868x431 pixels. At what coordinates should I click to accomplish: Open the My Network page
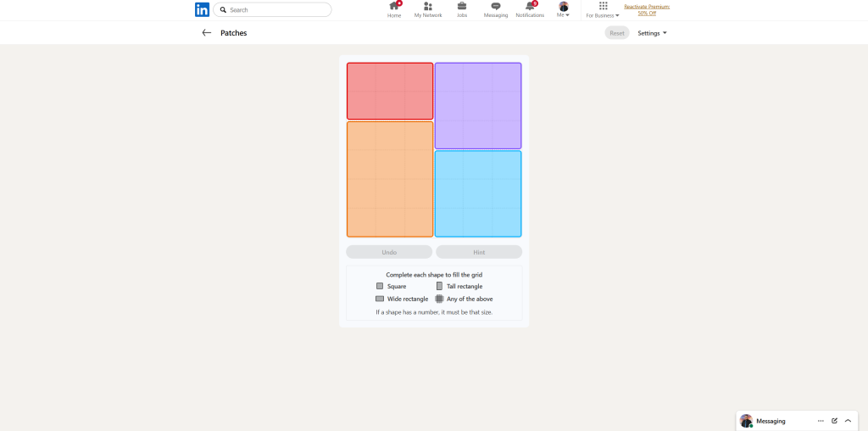tap(428, 10)
